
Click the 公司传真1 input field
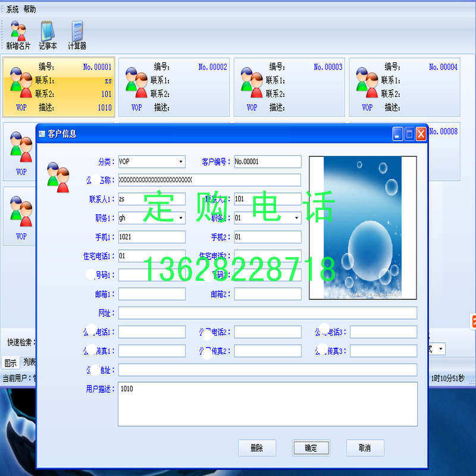(x=152, y=351)
